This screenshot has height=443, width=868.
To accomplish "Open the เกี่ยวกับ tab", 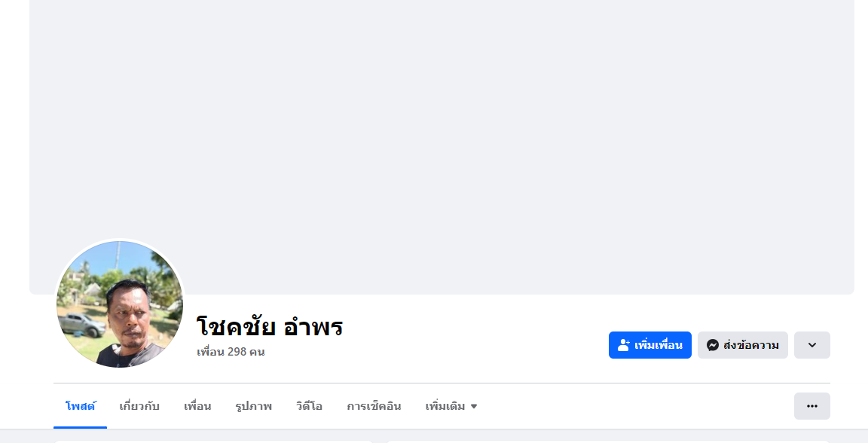I will point(139,406).
